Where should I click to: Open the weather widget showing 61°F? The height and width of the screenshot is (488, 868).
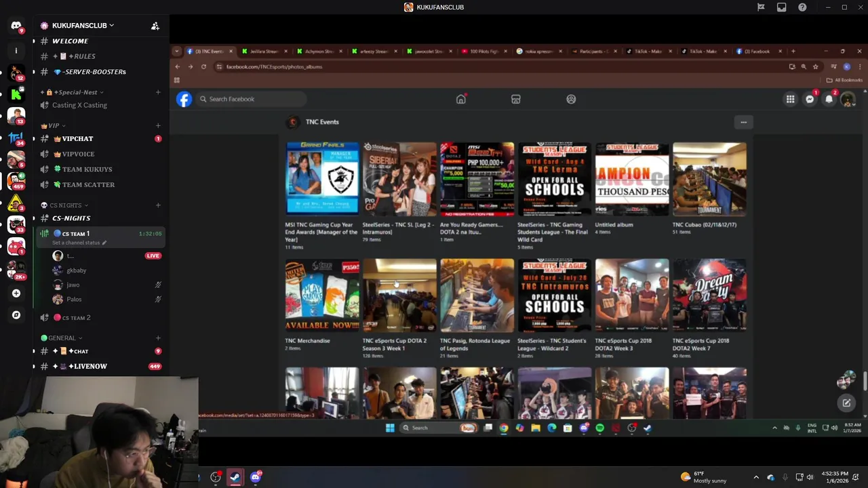[x=703, y=477]
